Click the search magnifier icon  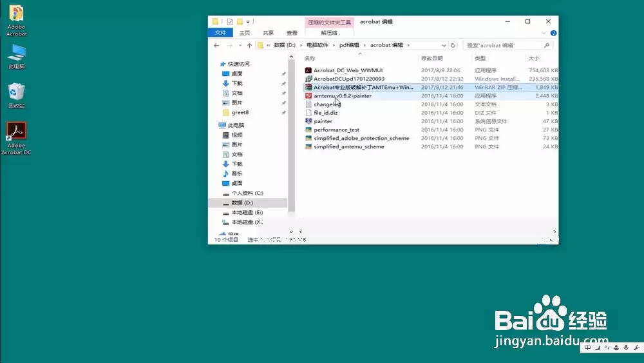coord(547,46)
